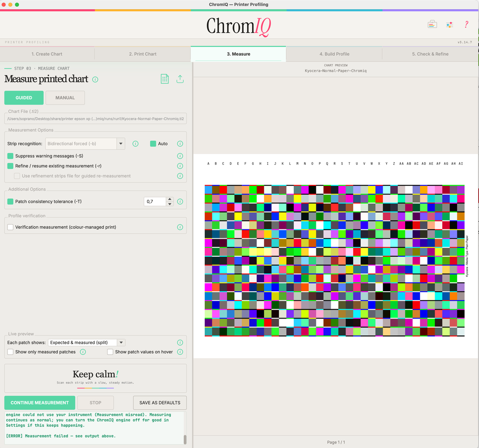Image resolution: width=479 pixels, height=448 pixels.
Task: Click the upload export icon
Action: pyautogui.click(x=180, y=79)
